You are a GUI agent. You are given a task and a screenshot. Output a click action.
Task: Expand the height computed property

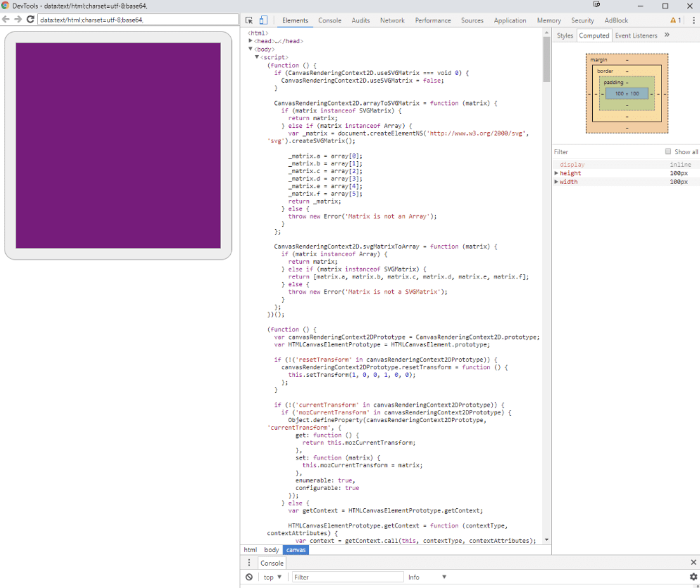(556, 173)
